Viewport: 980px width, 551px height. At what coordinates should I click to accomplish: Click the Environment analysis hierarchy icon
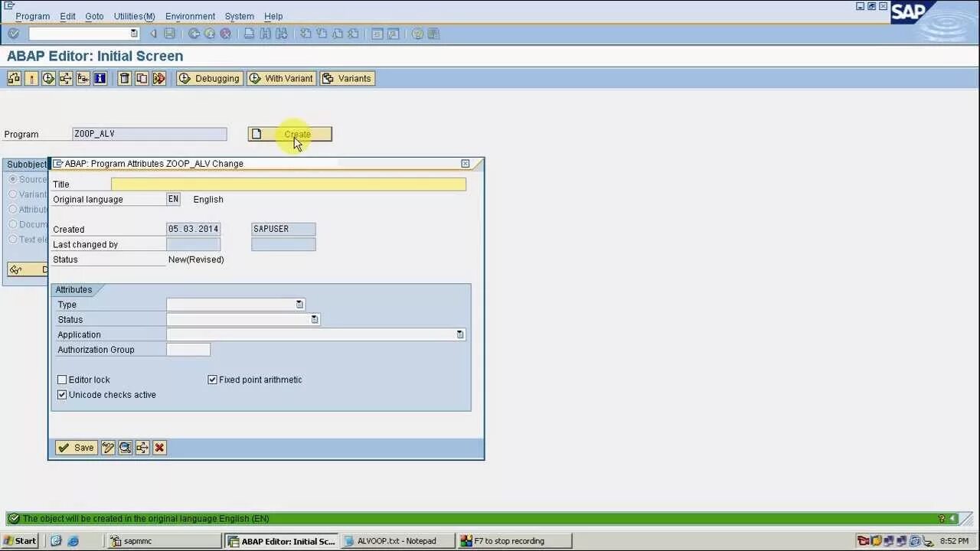click(83, 78)
